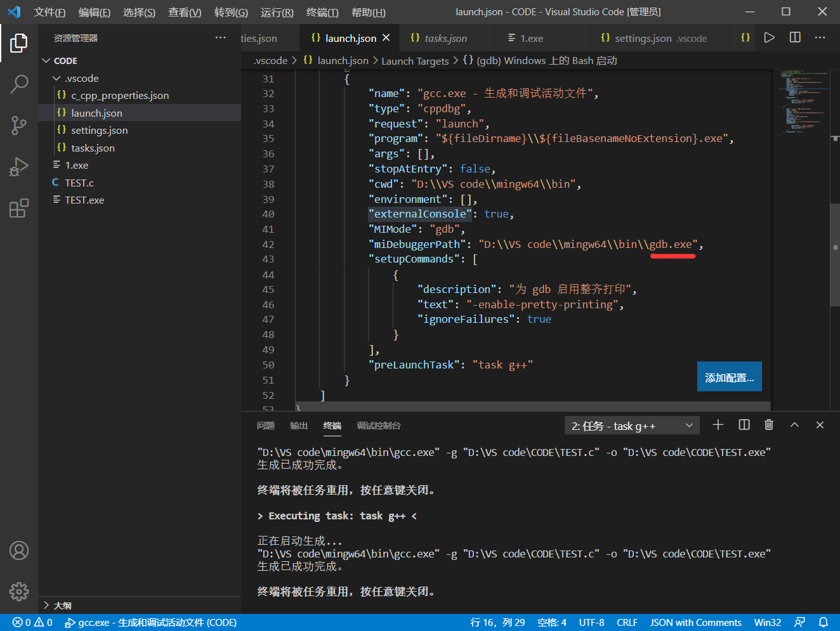Open the 帮助(H) menu
Viewport: 840px width, 631px height.
coord(368,12)
